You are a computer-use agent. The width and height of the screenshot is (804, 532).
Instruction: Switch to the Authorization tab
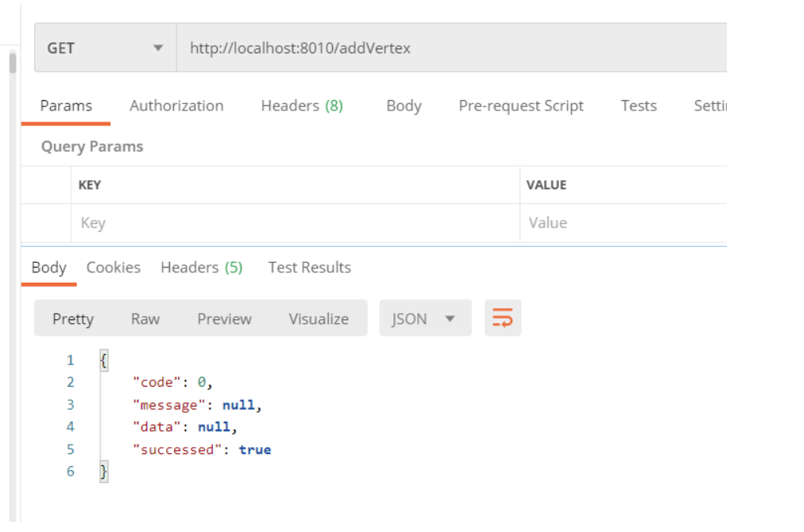coord(176,106)
